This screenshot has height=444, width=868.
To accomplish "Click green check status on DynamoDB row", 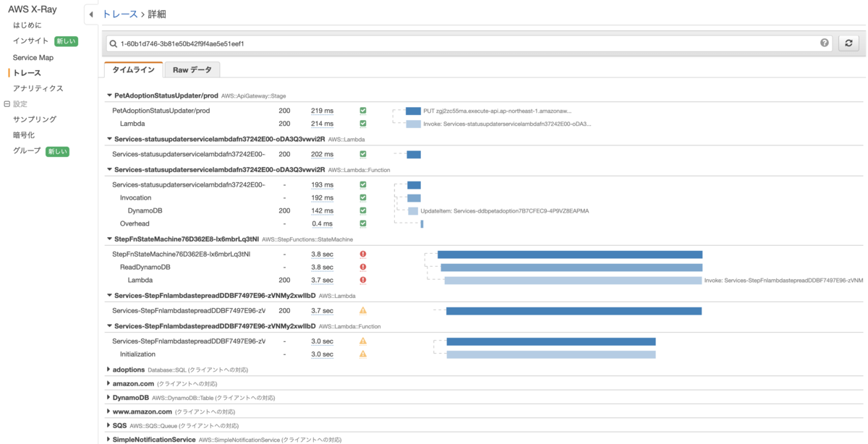I will point(363,210).
